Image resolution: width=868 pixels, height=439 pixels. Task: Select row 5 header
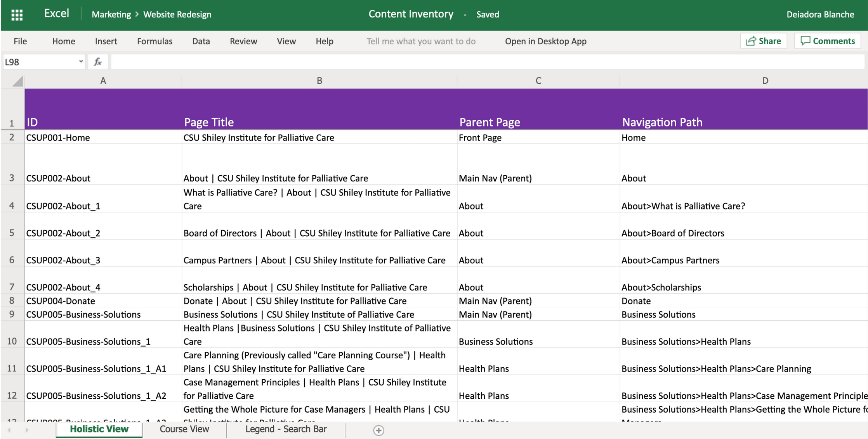coord(12,226)
